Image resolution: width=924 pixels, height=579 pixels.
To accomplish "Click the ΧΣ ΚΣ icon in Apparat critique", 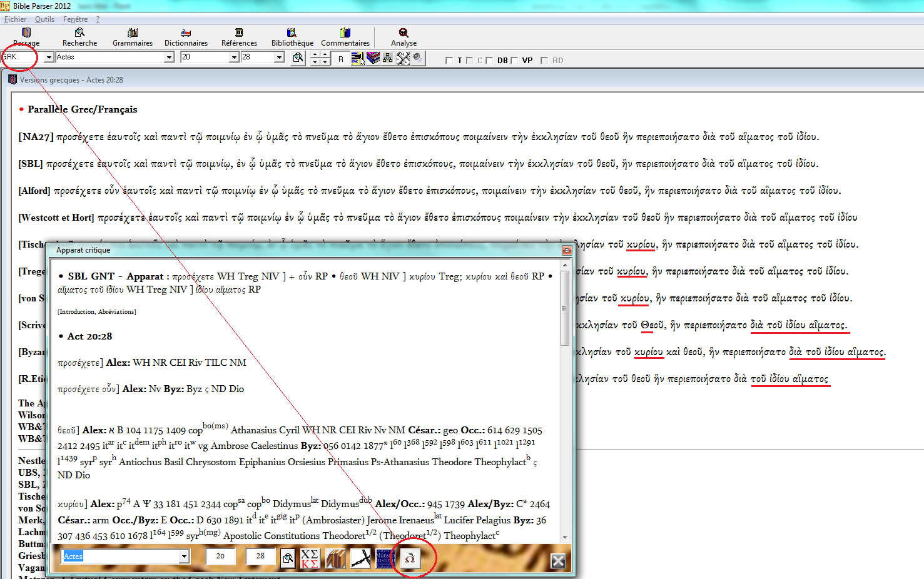I will click(310, 558).
